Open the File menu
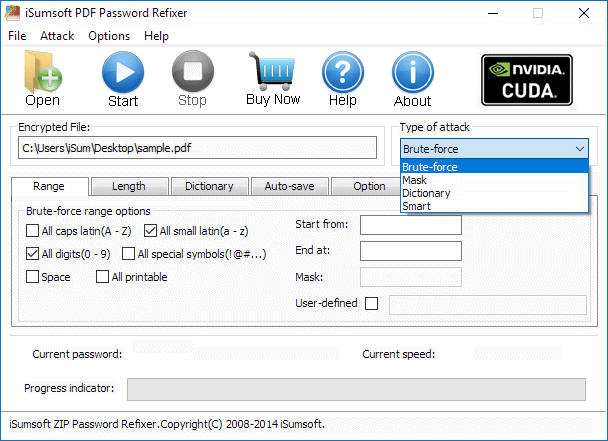The image size is (608, 441). [x=17, y=36]
